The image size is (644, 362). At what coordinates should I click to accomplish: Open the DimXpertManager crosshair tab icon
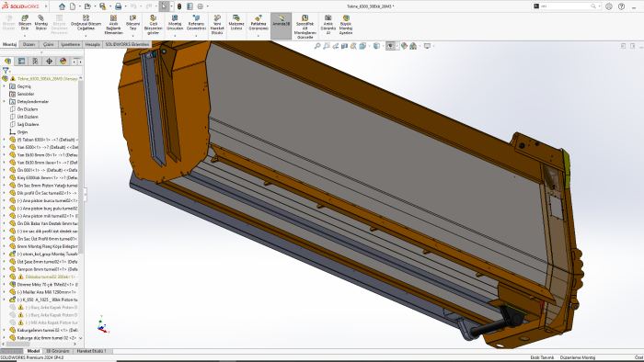coord(50,61)
